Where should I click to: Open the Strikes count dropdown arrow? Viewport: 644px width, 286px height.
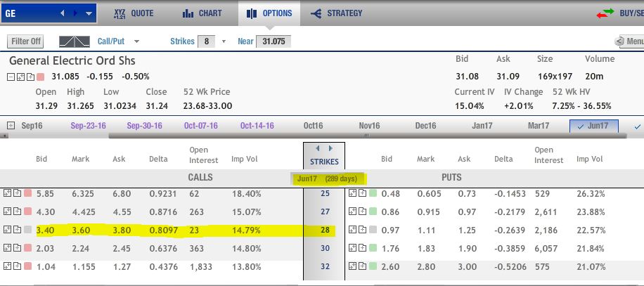click(224, 41)
